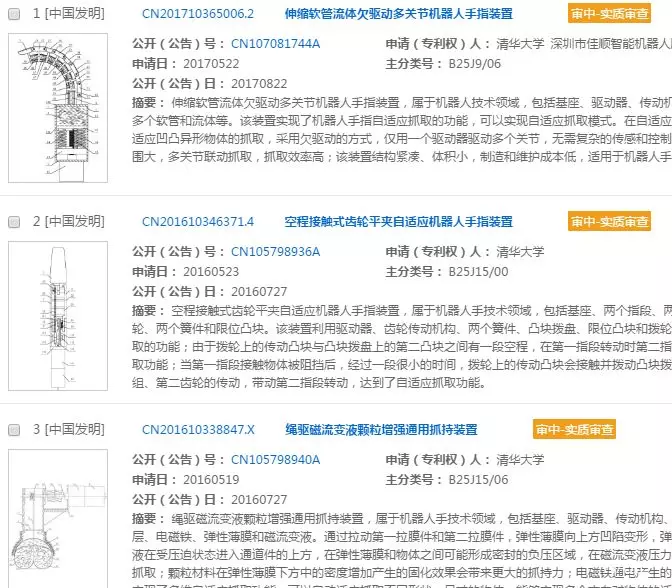This screenshot has height=588, width=672.
Task: Click application date 20170522
Action: (x=211, y=64)
